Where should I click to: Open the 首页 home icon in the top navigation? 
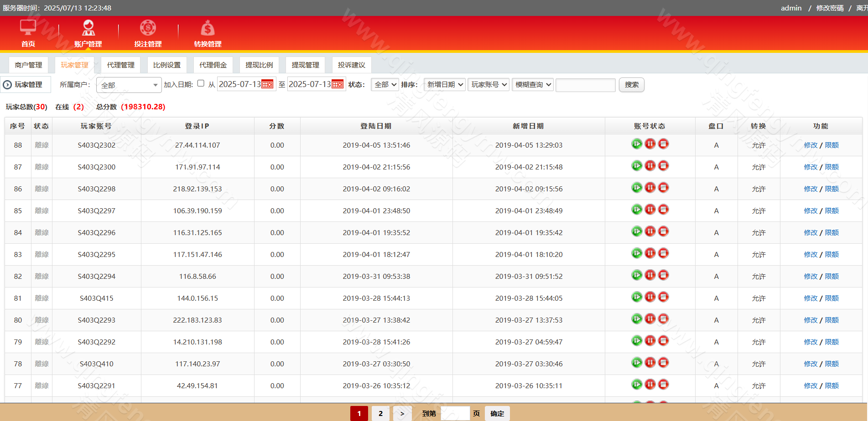[x=28, y=28]
